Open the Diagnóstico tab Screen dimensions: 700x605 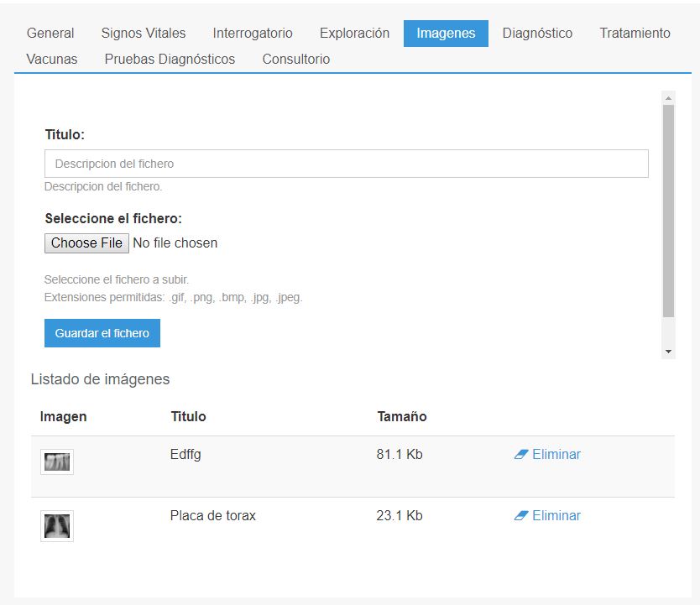pos(537,33)
